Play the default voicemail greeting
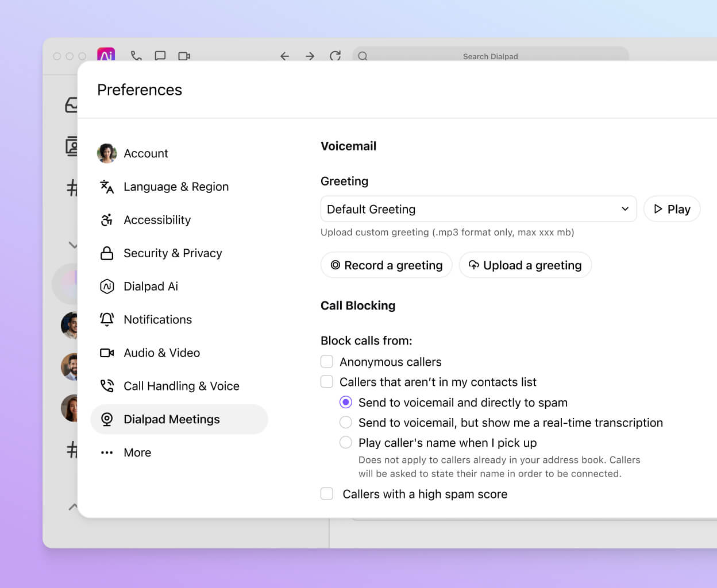The height and width of the screenshot is (588, 717). pyautogui.click(x=672, y=209)
